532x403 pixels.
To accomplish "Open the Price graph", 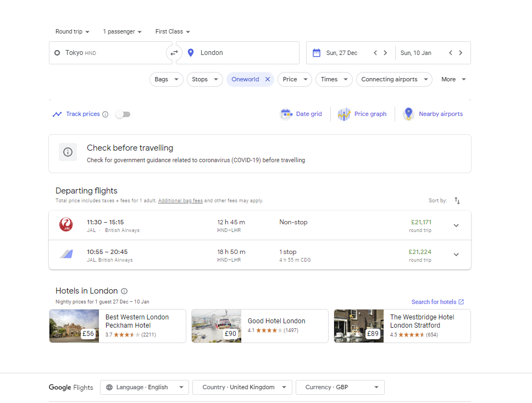I will tap(362, 114).
